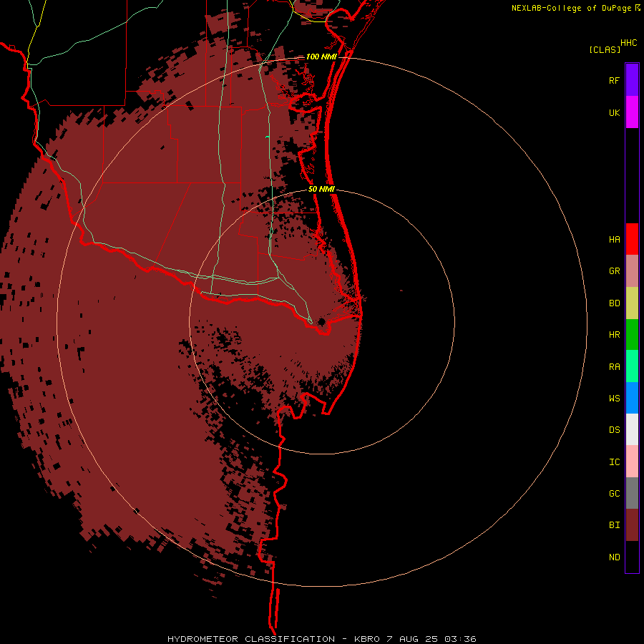The image size is (644, 644).
Task: Click the BI legend label
Action: tap(614, 525)
